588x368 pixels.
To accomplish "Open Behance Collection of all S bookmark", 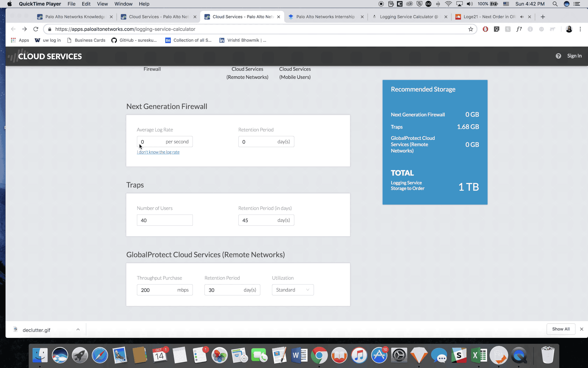I will click(x=188, y=40).
